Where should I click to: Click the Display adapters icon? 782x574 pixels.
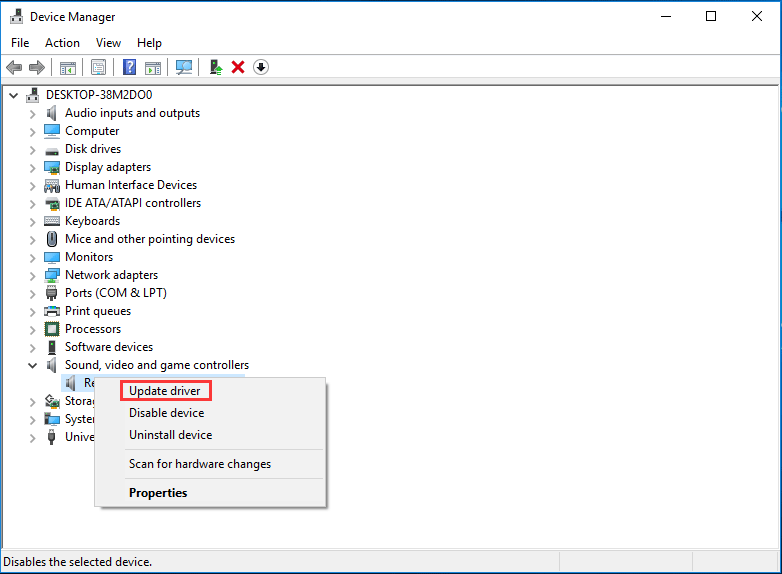pyautogui.click(x=52, y=167)
